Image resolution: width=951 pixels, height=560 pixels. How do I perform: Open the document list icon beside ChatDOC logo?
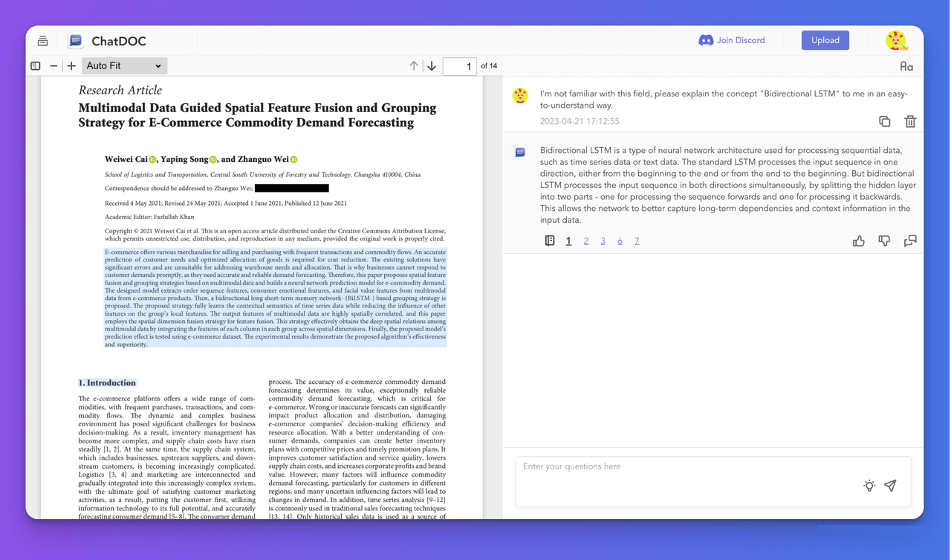pos(43,41)
